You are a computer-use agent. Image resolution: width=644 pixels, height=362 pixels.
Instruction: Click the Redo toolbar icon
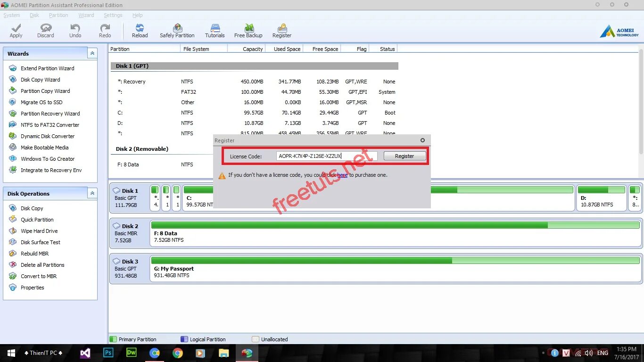105,31
